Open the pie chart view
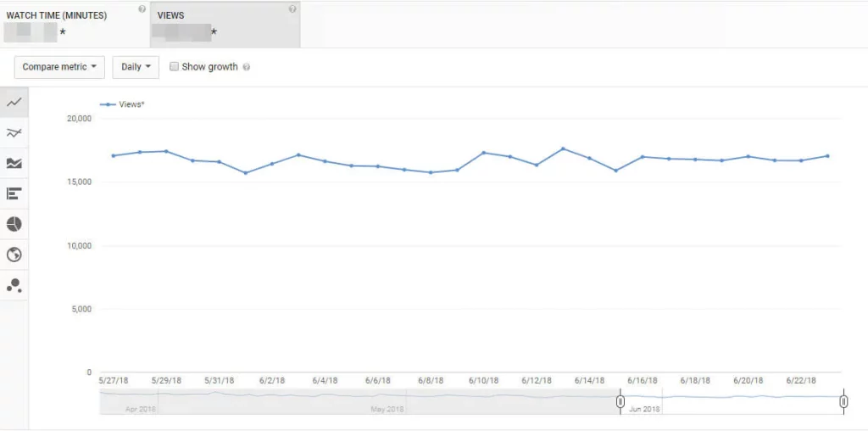The image size is (868, 431). click(x=14, y=224)
